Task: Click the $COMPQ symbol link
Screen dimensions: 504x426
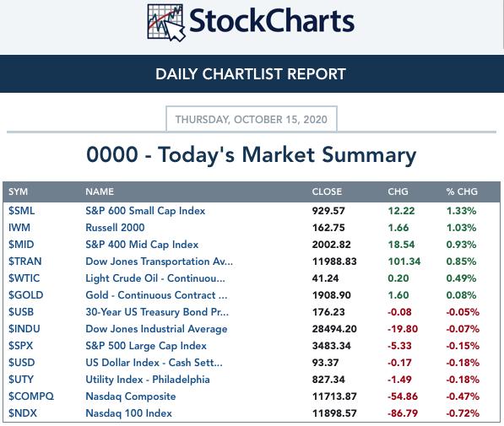Action: [x=31, y=396]
